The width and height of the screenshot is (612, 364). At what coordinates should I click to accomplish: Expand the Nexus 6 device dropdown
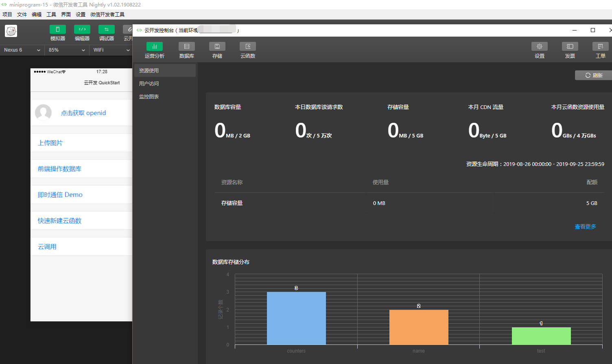[22, 50]
